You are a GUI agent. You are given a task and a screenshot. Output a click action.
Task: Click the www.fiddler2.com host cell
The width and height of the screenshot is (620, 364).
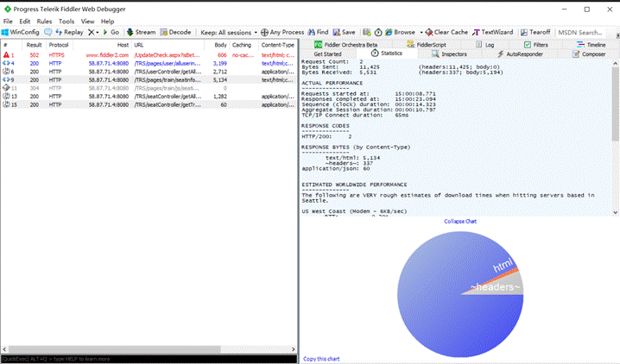tap(107, 55)
